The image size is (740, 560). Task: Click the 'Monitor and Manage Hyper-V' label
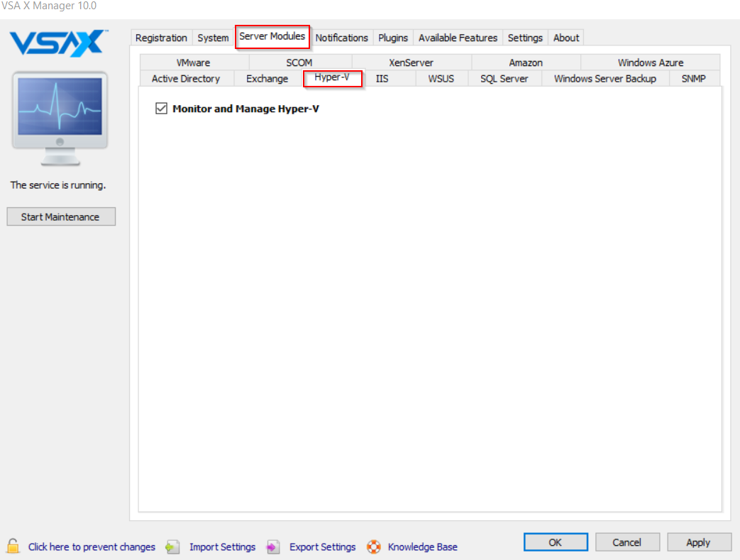coord(246,109)
